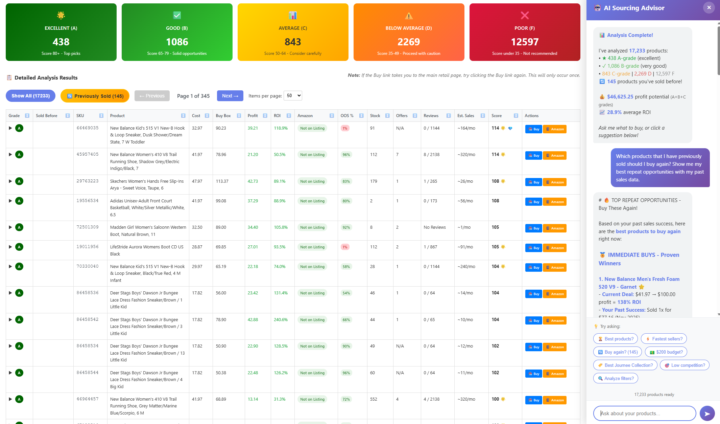Expand the LifeStride Aurora Womens Boot row
Screen dimensions: 720x424
(10, 247)
